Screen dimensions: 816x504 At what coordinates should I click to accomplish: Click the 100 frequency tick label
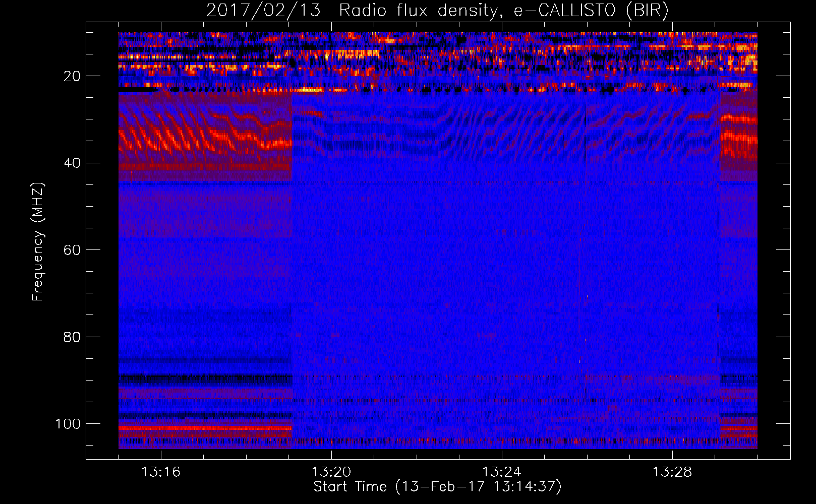click(68, 423)
